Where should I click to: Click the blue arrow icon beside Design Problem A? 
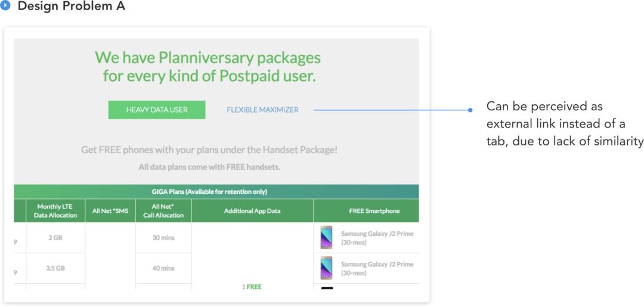pyautogui.click(x=5, y=6)
